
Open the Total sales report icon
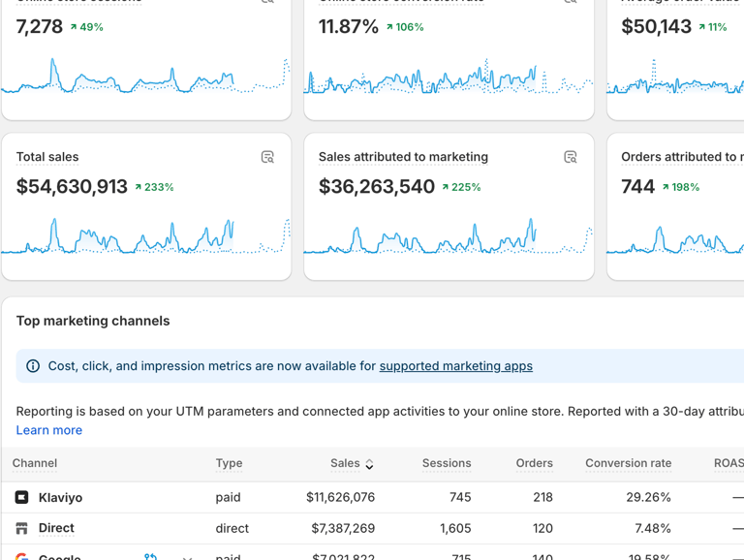(x=267, y=157)
